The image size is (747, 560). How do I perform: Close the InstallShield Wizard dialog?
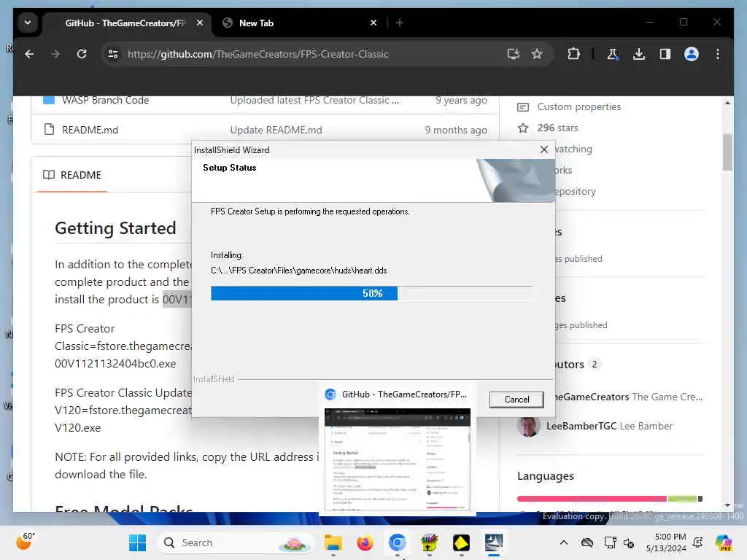coord(544,149)
